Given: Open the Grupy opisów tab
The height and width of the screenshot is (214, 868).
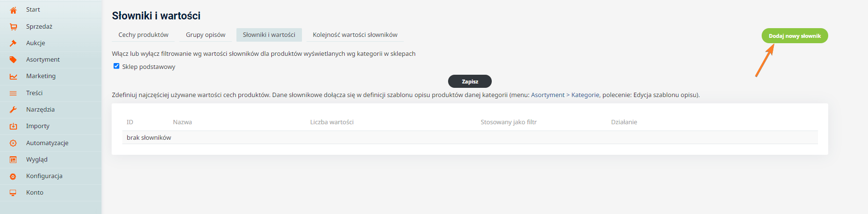Looking at the screenshot, I should click(205, 35).
